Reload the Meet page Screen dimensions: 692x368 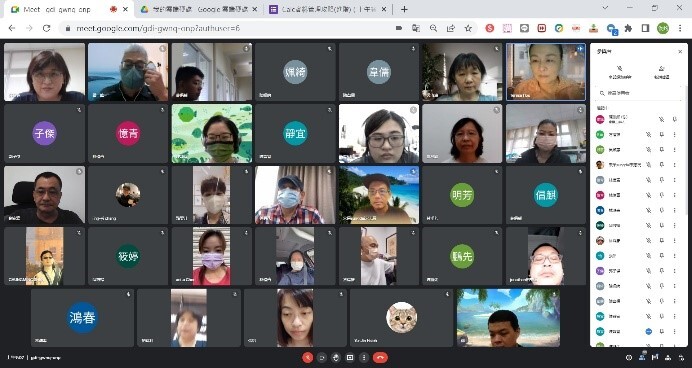tap(46, 28)
